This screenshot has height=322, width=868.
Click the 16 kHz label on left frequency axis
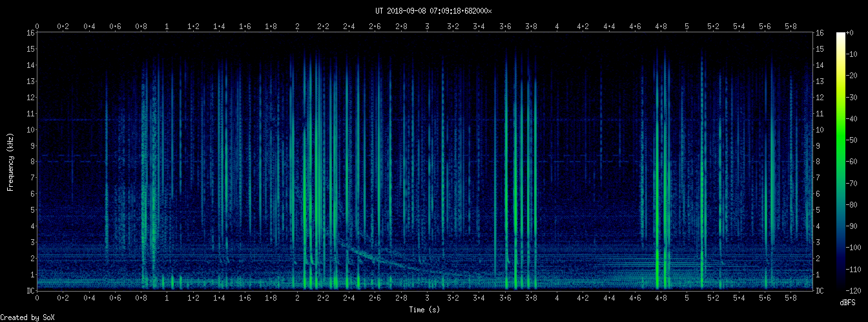click(x=30, y=33)
